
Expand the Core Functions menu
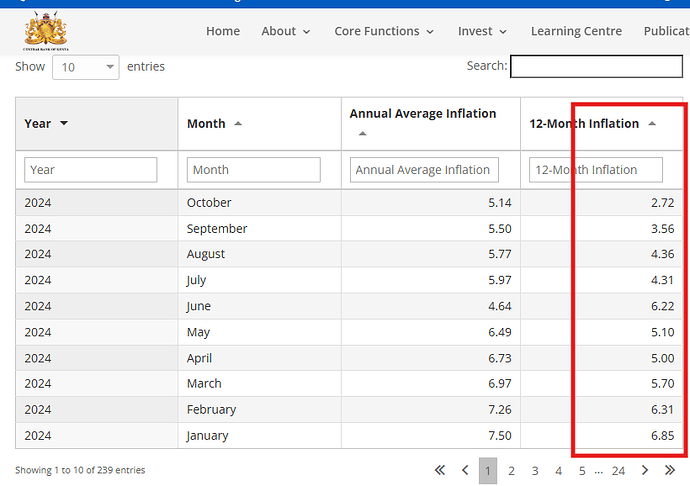384,31
